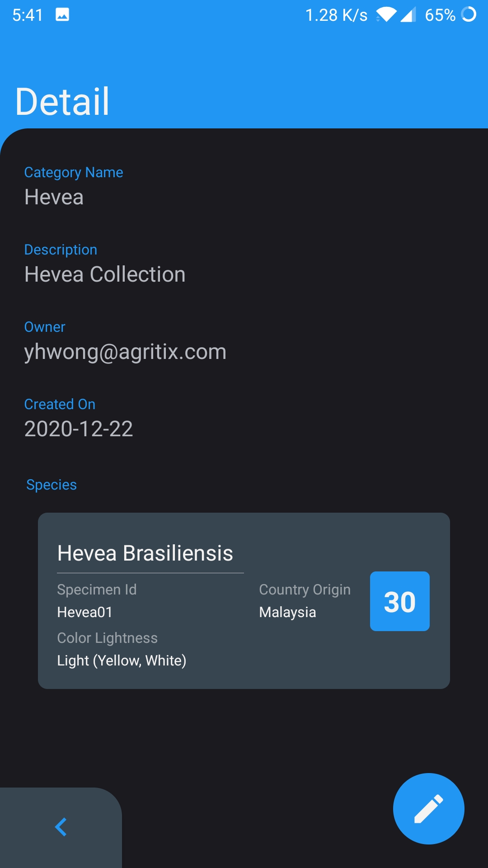This screenshot has width=488, height=868.
Task: Tap the blue 30 count badge
Action: coord(399,601)
